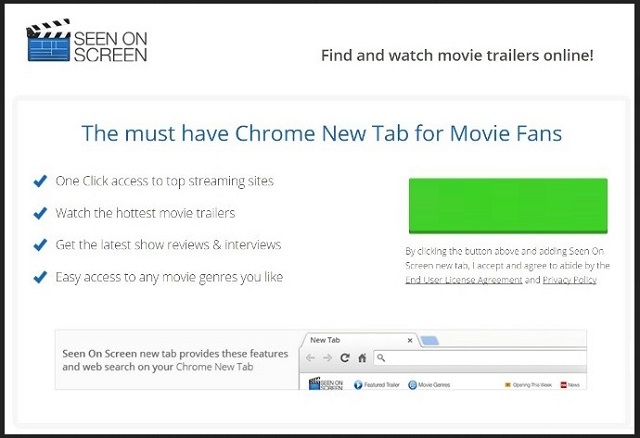Click the checkmark beside Easy access to genres
Image resolution: width=640 pixels, height=438 pixels.
40,277
